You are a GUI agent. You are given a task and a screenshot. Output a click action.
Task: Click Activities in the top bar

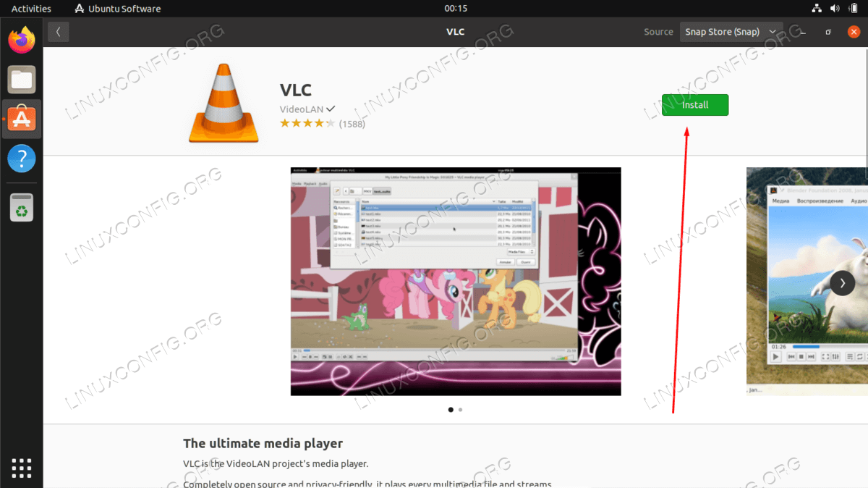31,9
